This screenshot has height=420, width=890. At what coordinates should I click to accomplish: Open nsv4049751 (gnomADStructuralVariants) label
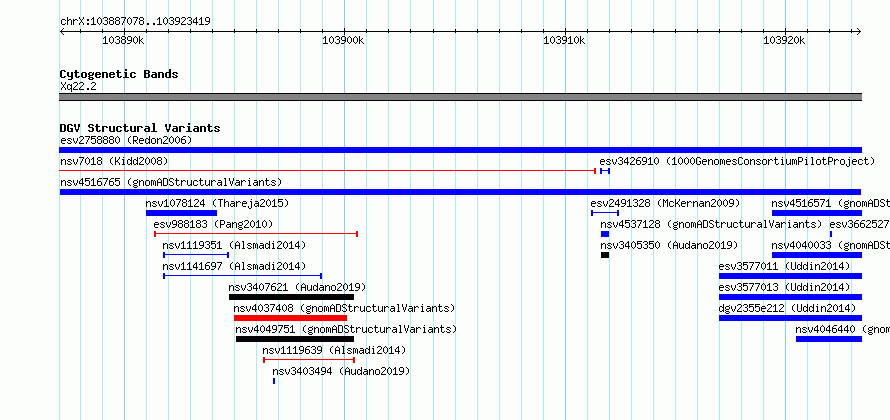[x=346, y=329]
